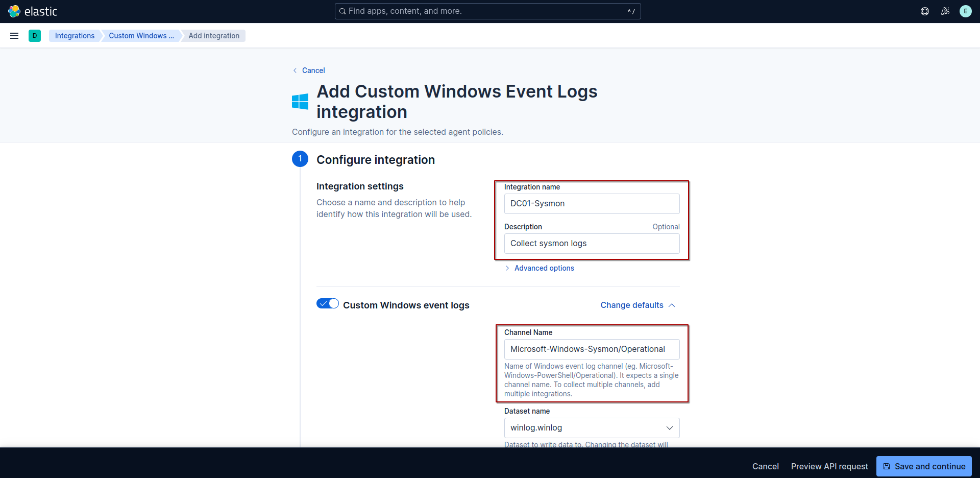Focus the Integration name field
Viewport: 980px width, 478px height.
click(x=592, y=204)
